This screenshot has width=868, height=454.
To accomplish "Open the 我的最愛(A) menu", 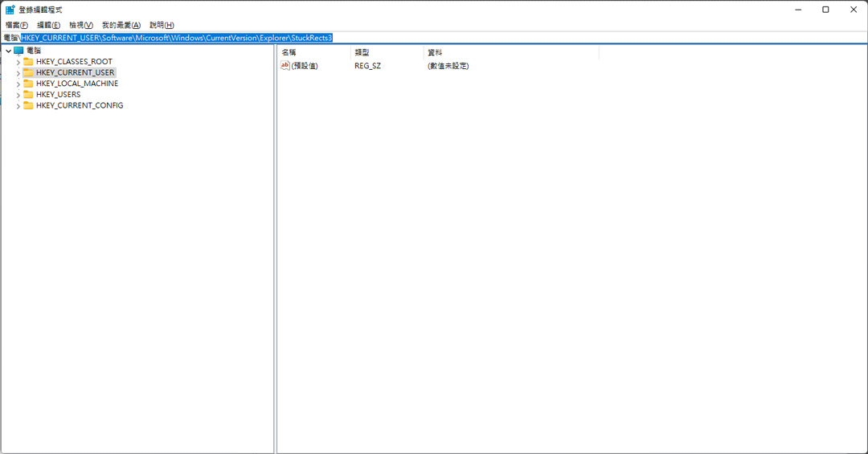I will tap(121, 25).
